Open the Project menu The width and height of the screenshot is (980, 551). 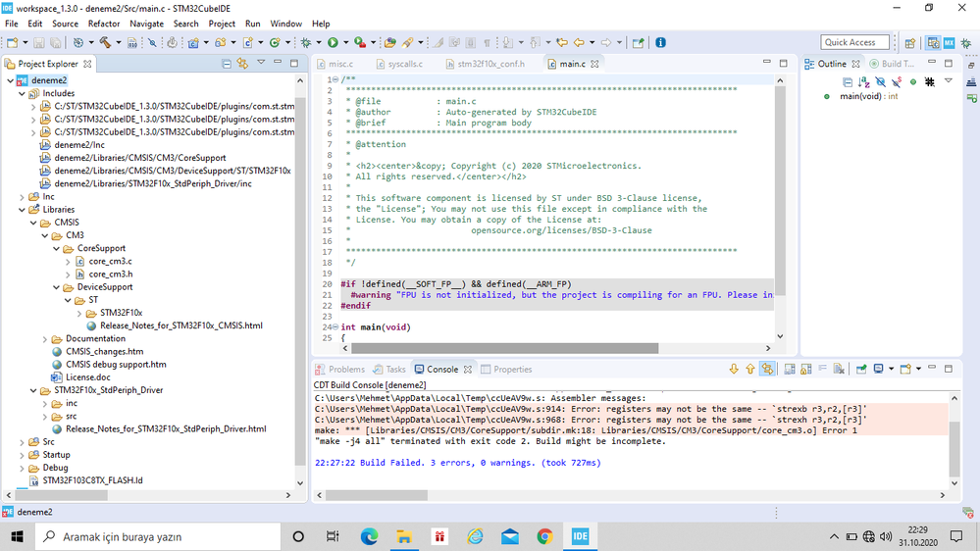(x=222, y=24)
